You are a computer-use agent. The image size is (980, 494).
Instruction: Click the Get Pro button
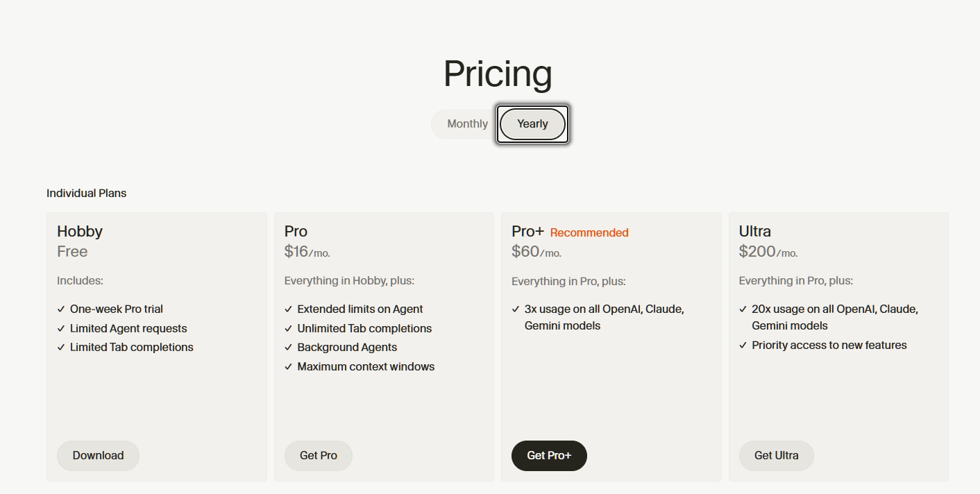tap(318, 456)
